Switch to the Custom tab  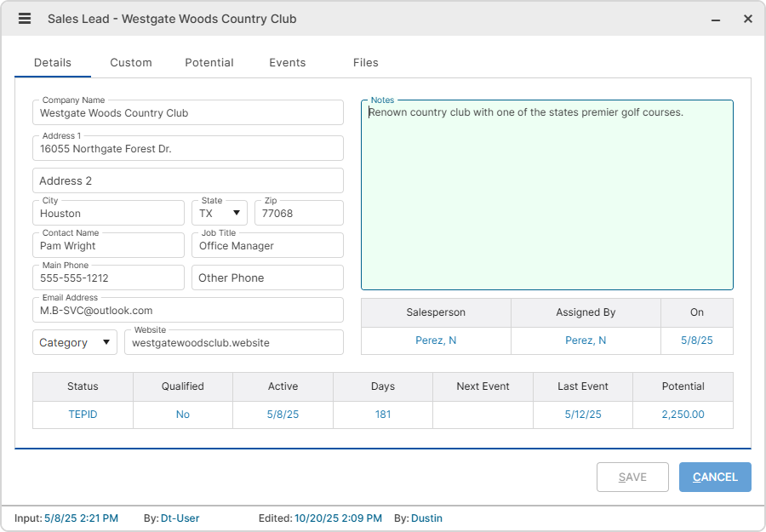[x=131, y=62]
